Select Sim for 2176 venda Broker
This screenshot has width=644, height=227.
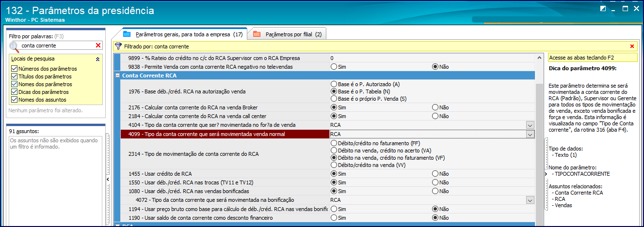[334, 107]
